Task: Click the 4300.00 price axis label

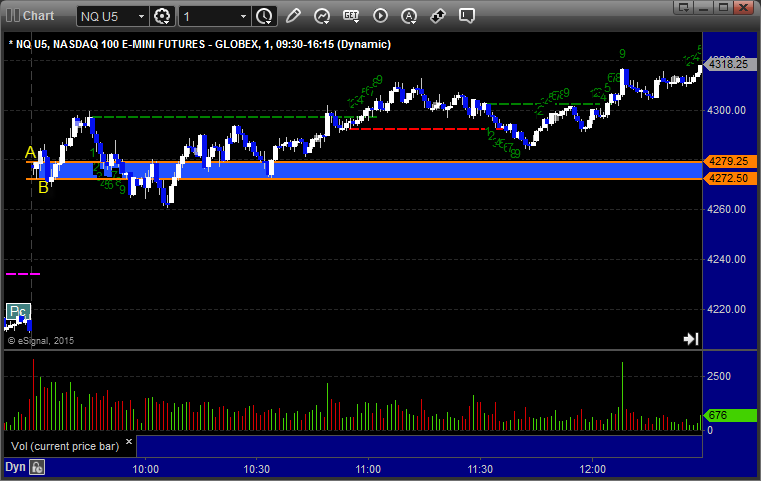Action: click(727, 110)
